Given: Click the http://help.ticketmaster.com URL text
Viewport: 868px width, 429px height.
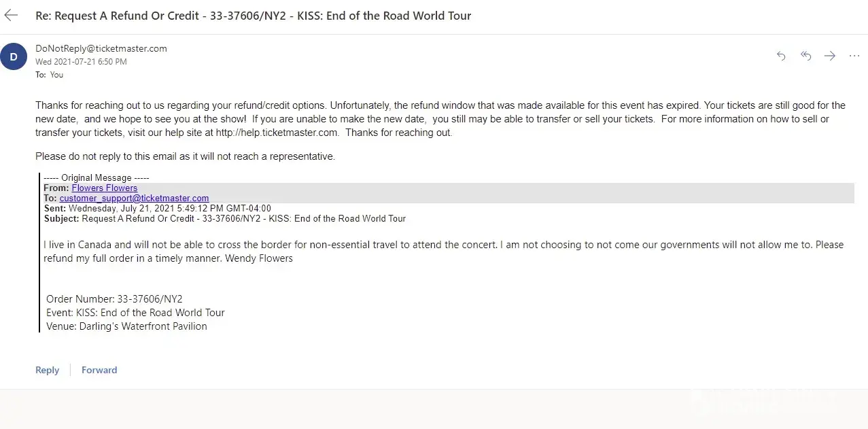Looking at the screenshot, I should pos(276,133).
